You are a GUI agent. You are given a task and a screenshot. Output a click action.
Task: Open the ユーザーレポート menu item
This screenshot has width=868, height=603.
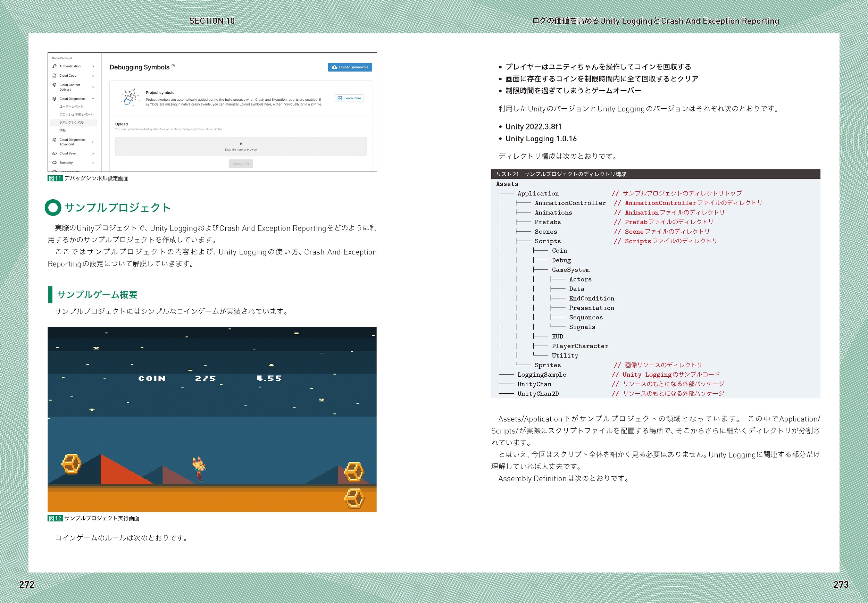pyautogui.click(x=72, y=107)
